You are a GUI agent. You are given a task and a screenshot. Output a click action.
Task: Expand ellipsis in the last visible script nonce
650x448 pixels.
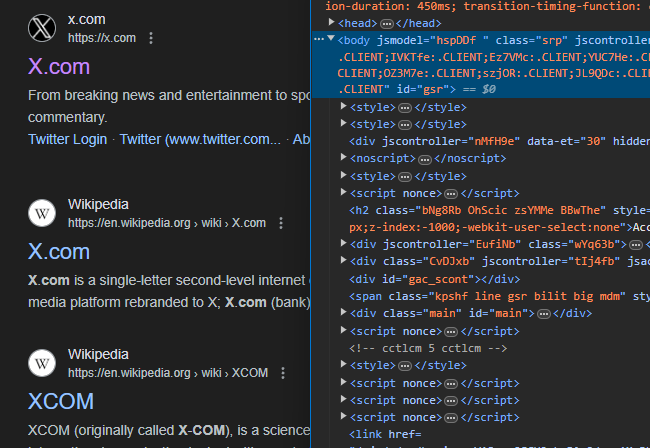[x=451, y=418]
